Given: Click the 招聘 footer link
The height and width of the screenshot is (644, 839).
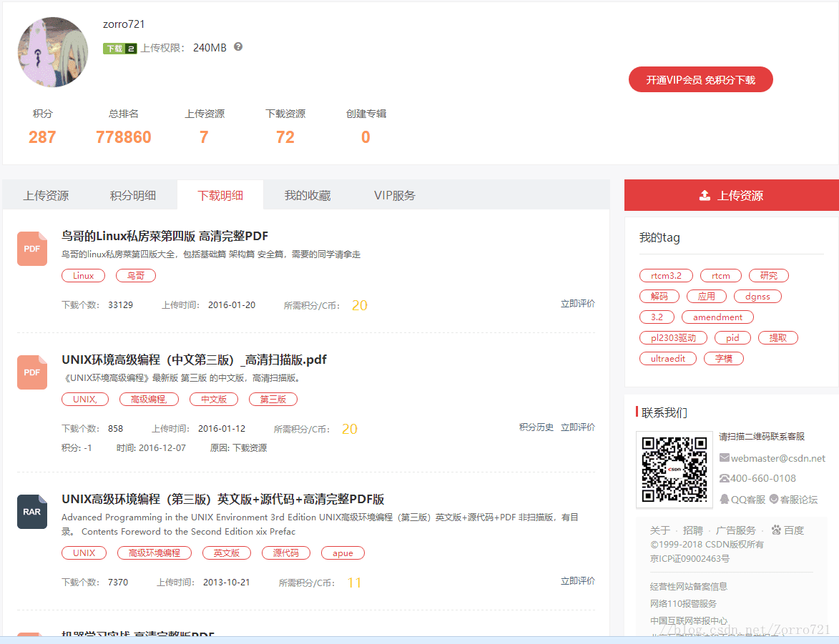Looking at the screenshot, I should click(x=693, y=530).
